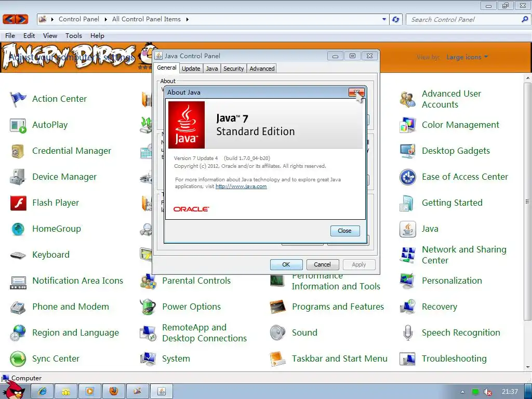The width and height of the screenshot is (532, 399).
Task: Open HomeGroup globe icon
Action: click(18, 229)
